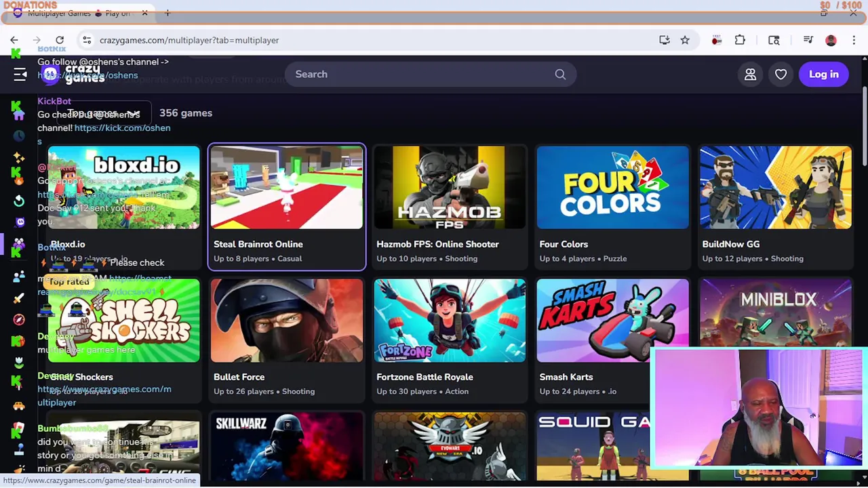Open tab search icon in Chrome toolbar
This screenshot has width=868, height=488.
coord(774,40)
